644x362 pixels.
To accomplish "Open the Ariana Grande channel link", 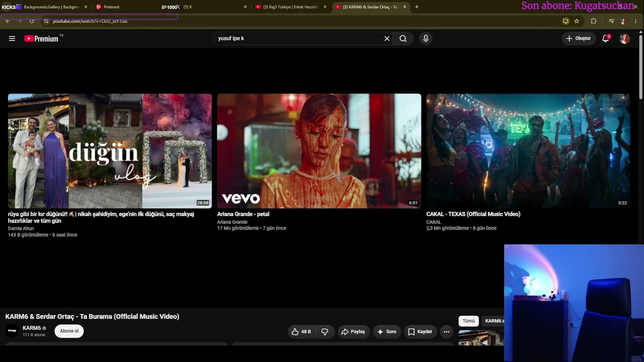I will pos(232,222).
